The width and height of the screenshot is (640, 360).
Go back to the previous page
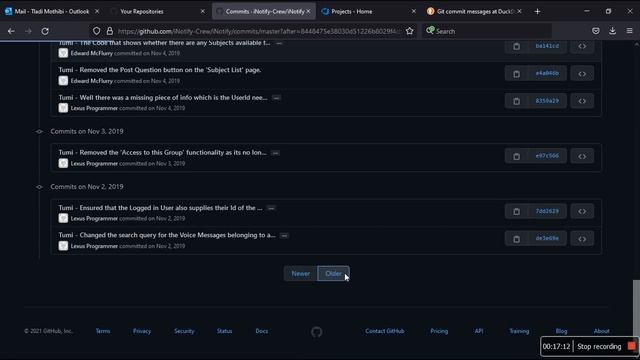(11, 31)
